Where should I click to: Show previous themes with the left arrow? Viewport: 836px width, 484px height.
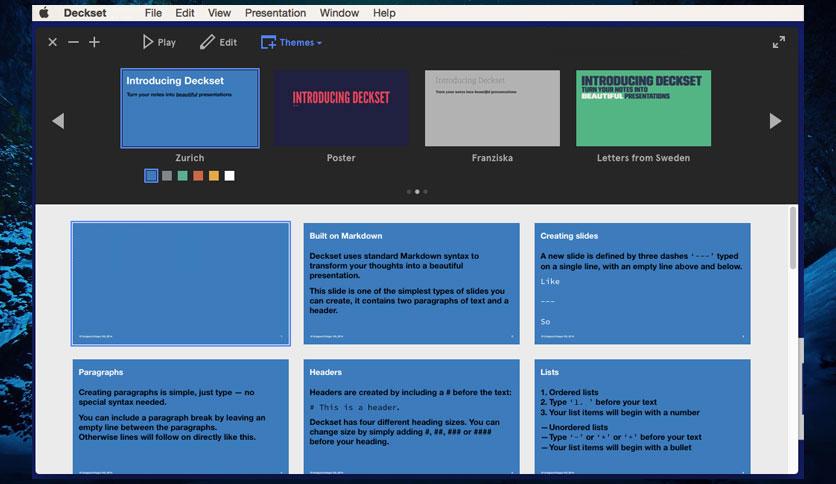pyautogui.click(x=58, y=121)
